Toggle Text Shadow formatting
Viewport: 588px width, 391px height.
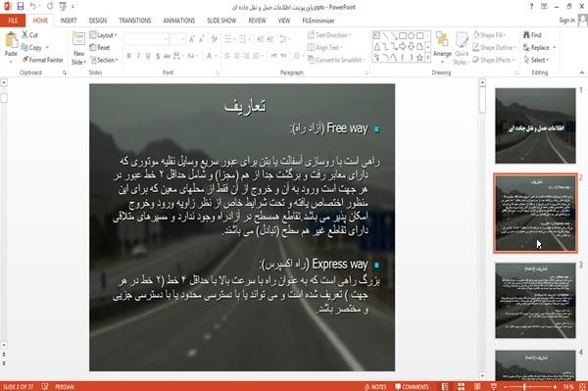point(158,56)
